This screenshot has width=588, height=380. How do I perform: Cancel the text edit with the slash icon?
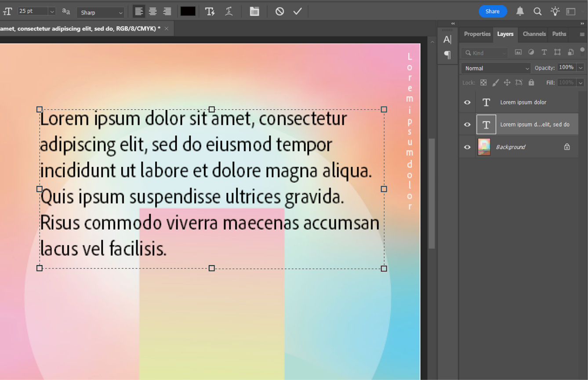point(279,11)
